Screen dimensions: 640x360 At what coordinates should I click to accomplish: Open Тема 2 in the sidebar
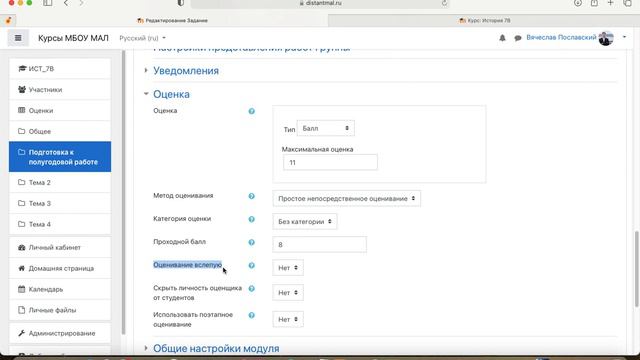tap(60, 182)
